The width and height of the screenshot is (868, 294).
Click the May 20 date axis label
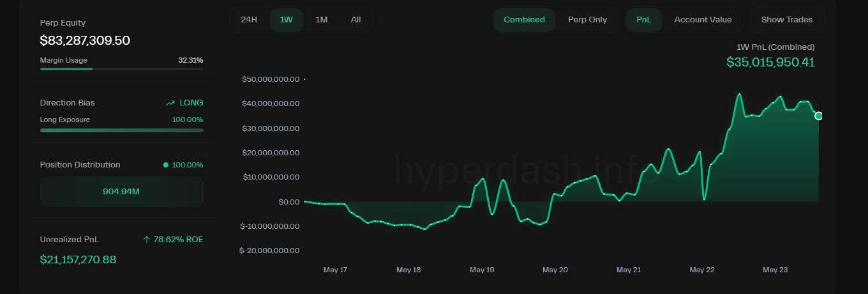click(555, 270)
